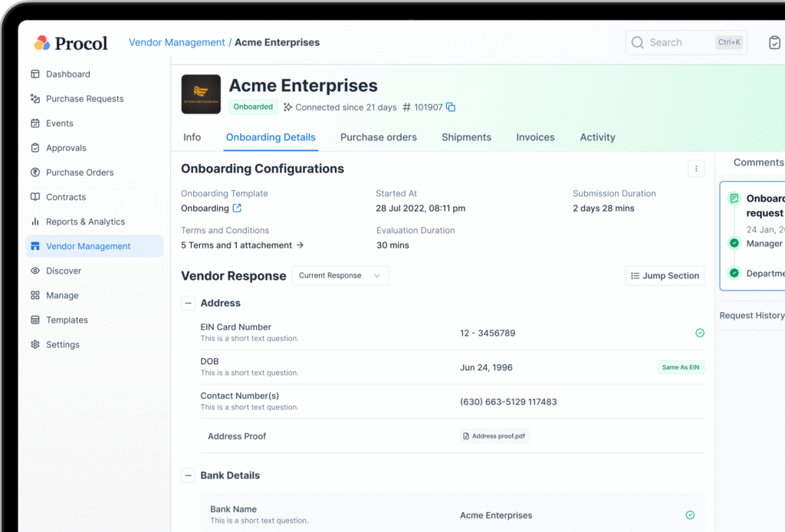Switch to the Purchase orders tab
The height and width of the screenshot is (532, 785).
point(378,137)
